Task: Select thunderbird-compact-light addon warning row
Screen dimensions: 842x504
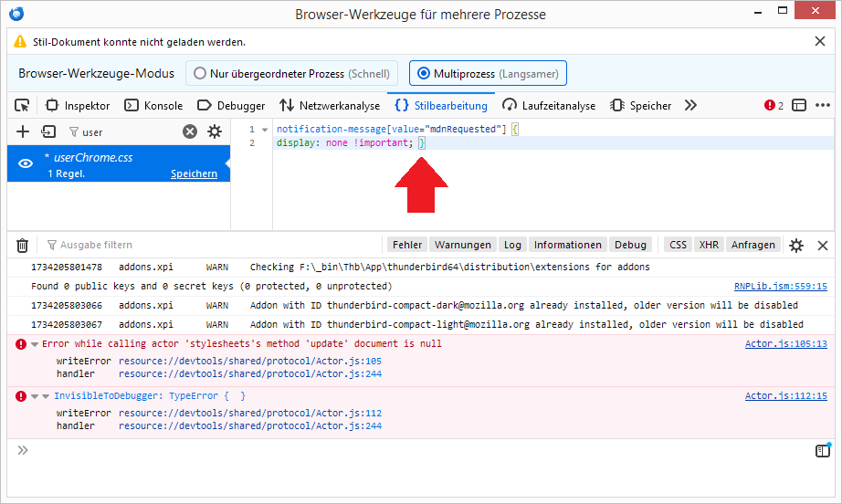Action: [x=420, y=325]
